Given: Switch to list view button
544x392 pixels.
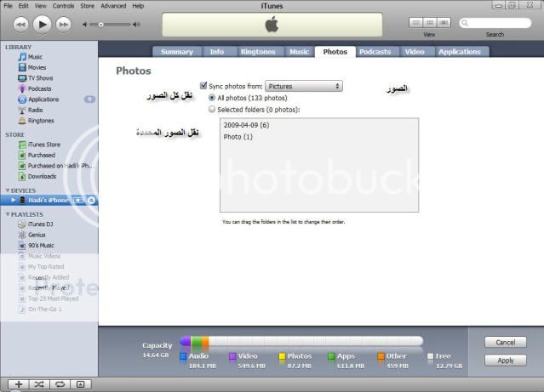Looking at the screenshot, I should point(416,23).
